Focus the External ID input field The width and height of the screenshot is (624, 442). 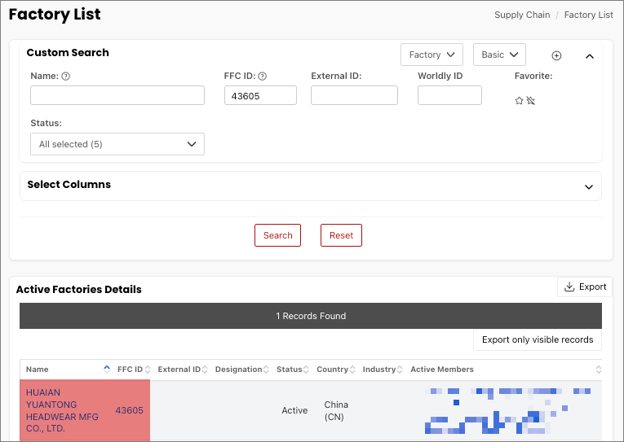(x=354, y=95)
